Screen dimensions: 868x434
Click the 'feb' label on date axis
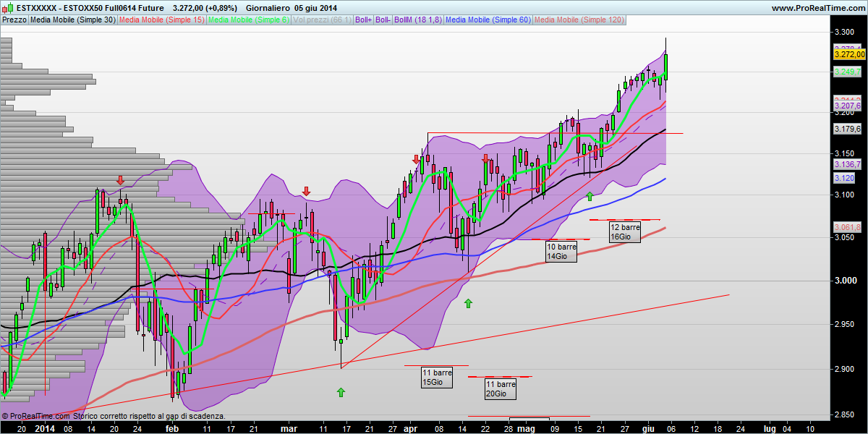point(171,427)
